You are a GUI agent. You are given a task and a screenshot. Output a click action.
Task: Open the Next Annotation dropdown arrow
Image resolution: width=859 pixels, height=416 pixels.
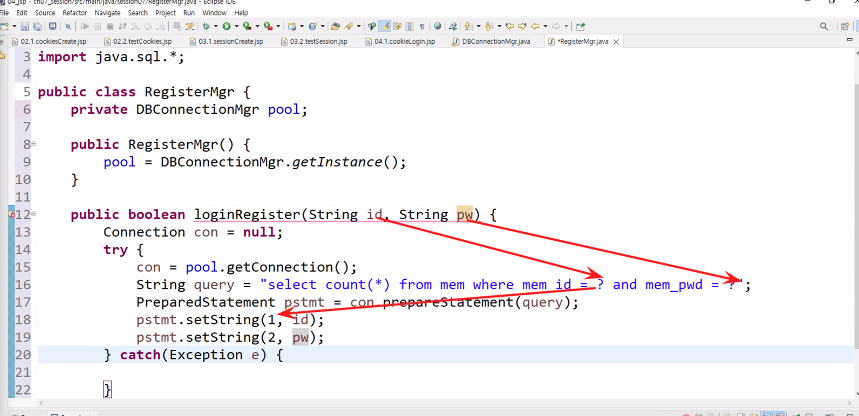pos(478,26)
